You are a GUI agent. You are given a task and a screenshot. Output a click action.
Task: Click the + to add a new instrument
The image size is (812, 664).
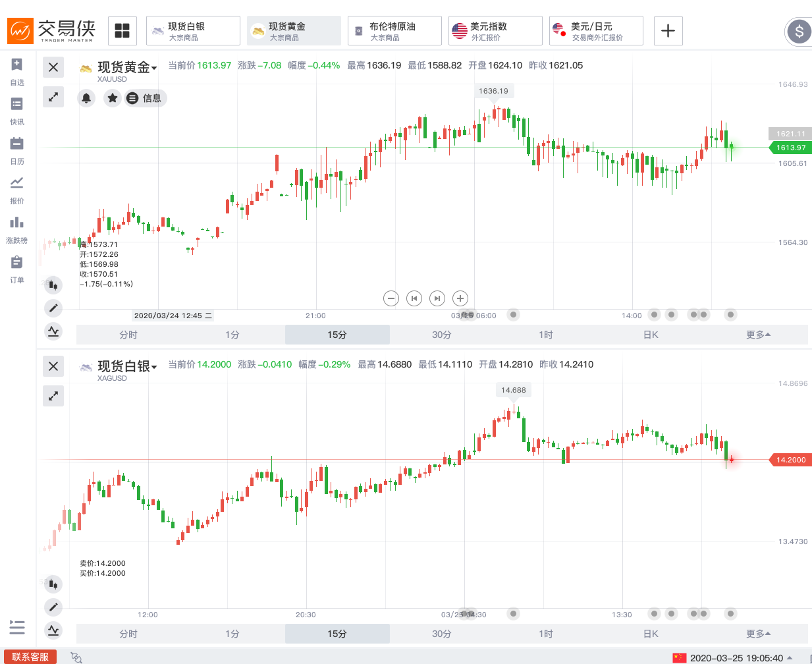coord(668,30)
